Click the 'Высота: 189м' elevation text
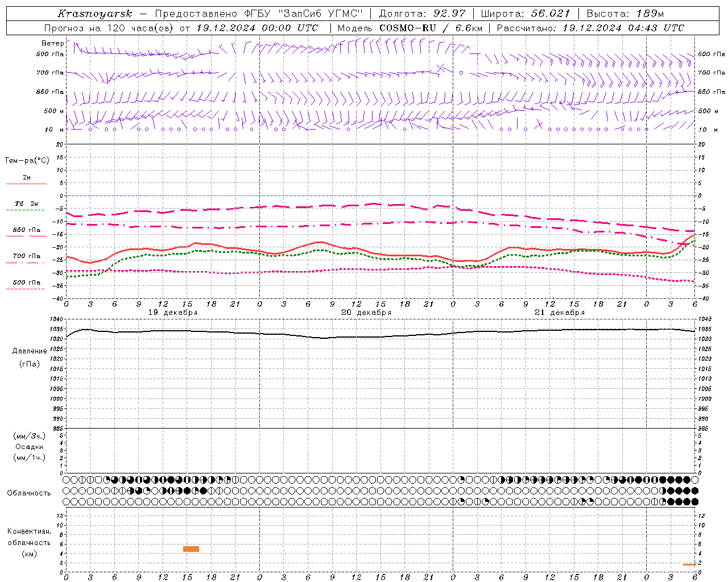The height and width of the screenshot is (582, 728). click(625, 14)
